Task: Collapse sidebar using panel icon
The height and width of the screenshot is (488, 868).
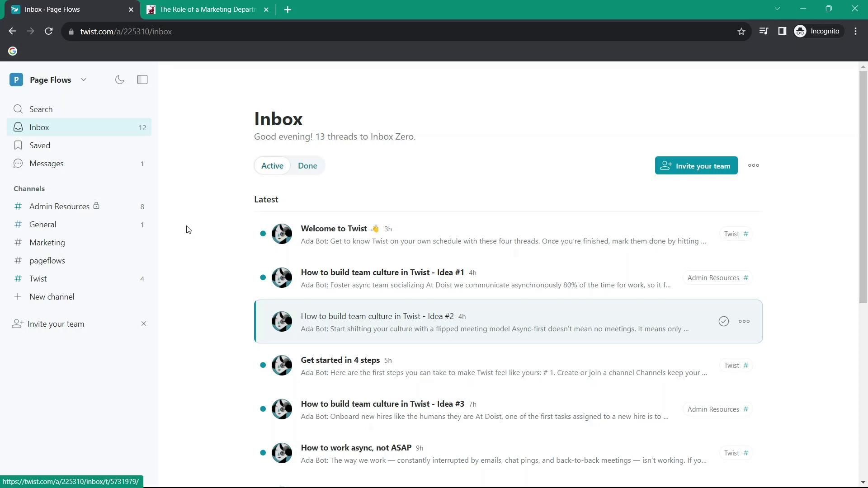Action: [142, 80]
